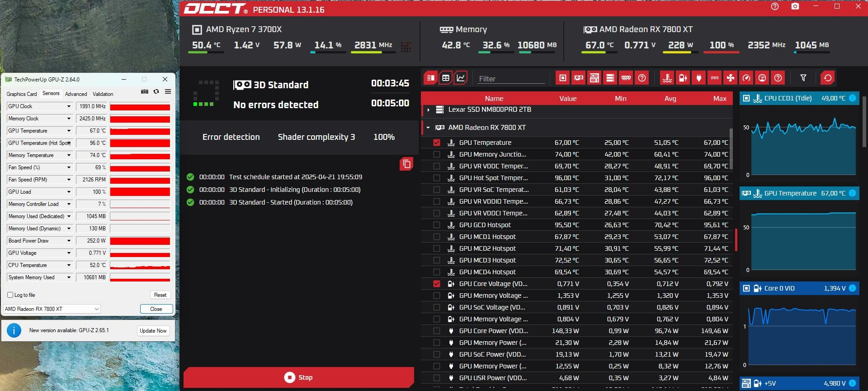
Task: Open the CPU Temperature dropdown in GPU-Z
Action: tap(69, 265)
